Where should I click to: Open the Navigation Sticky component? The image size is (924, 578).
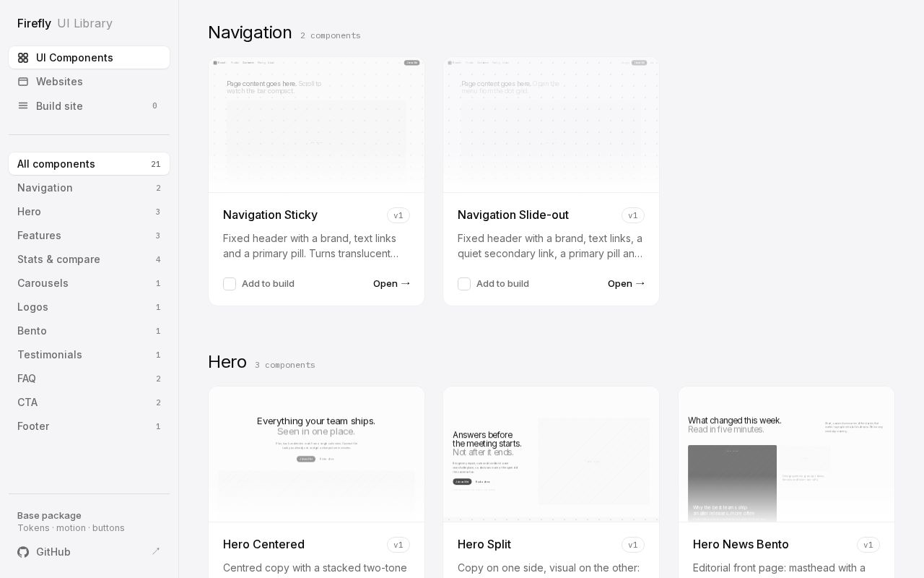(391, 284)
